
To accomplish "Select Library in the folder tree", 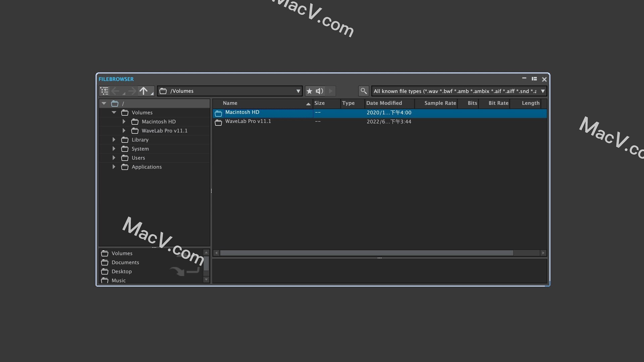I will 140,140.
